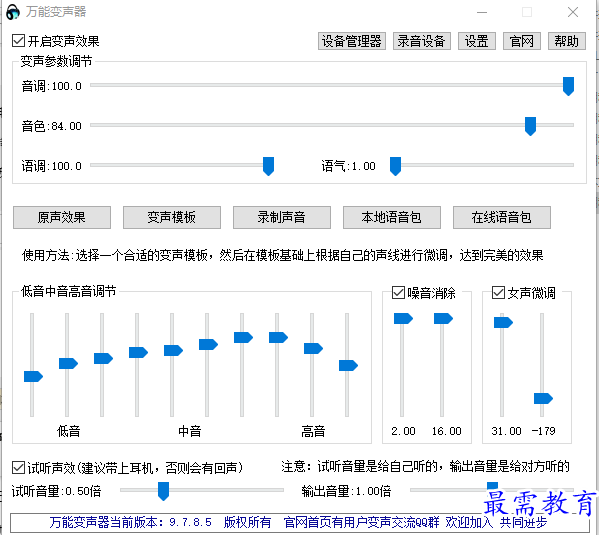Click the 女声微调 slider thumb above -179
The image size is (605, 535).
(543, 398)
